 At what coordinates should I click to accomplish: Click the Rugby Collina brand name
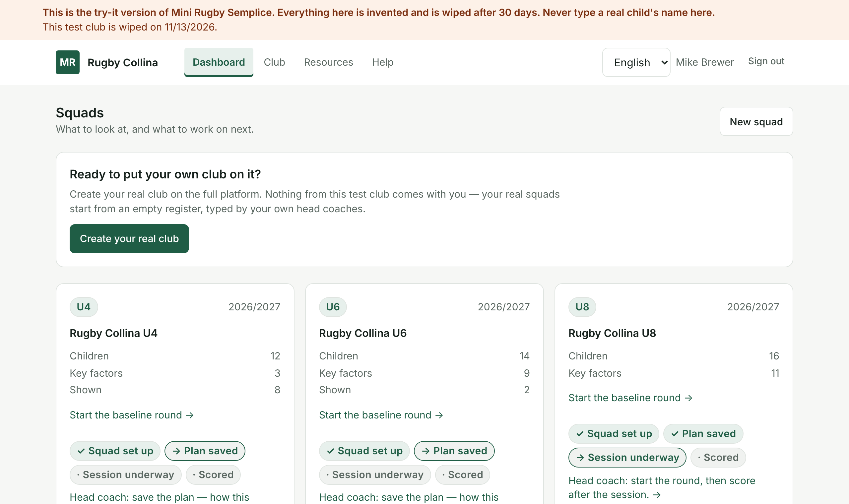click(123, 62)
